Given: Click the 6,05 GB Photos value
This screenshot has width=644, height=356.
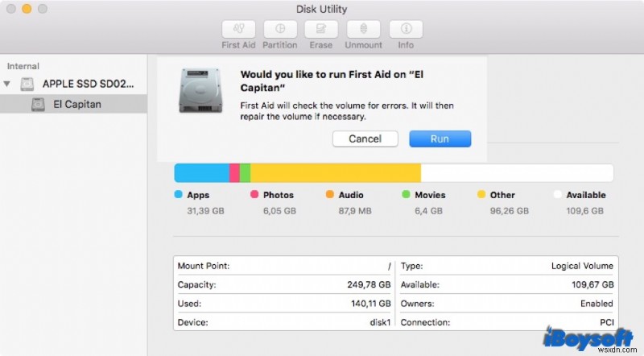Looking at the screenshot, I should pos(279,211).
